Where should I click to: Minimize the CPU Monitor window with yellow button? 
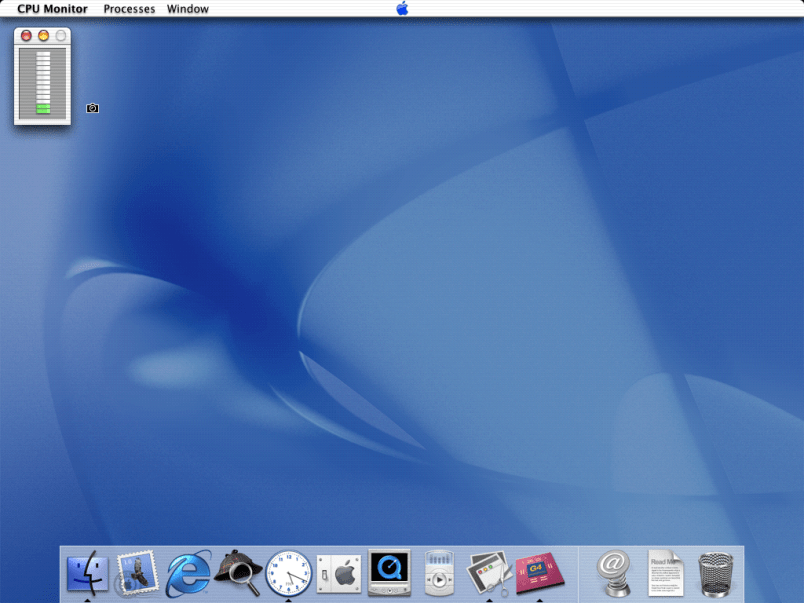pyautogui.click(x=43, y=35)
